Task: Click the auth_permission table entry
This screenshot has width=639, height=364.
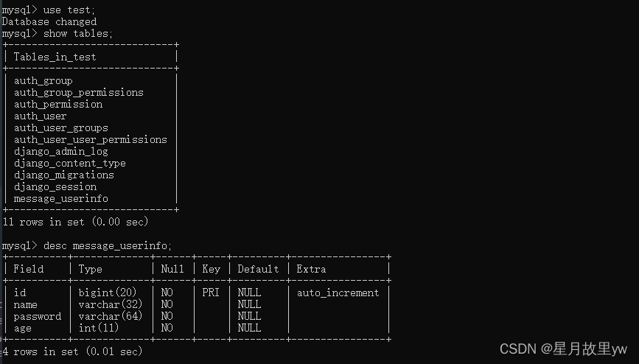Action: (x=57, y=104)
